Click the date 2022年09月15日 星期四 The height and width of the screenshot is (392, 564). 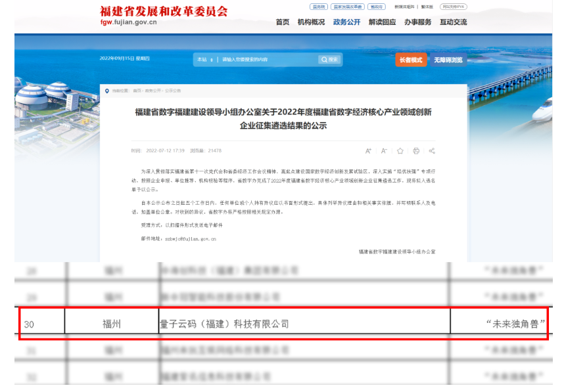click(x=124, y=58)
